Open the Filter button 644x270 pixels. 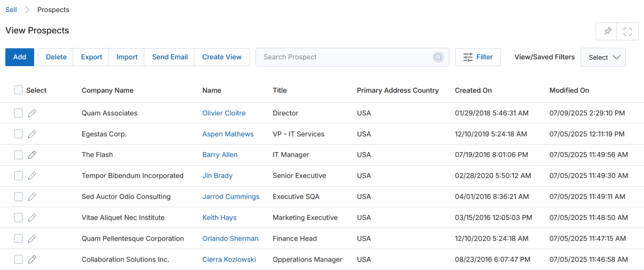pos(478,57)
